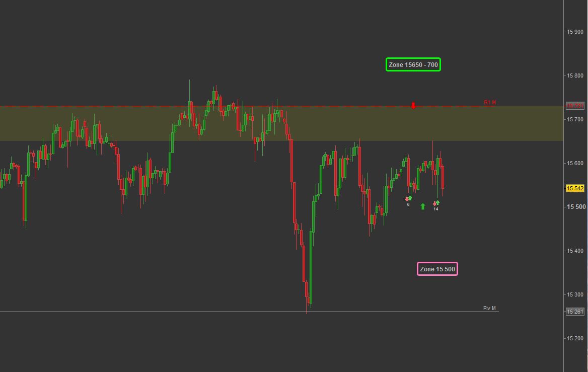The width and height of the screenshot is (588, 372).
Task: Click the 15 200 price axis label
Action: click(x=575, y=338)
